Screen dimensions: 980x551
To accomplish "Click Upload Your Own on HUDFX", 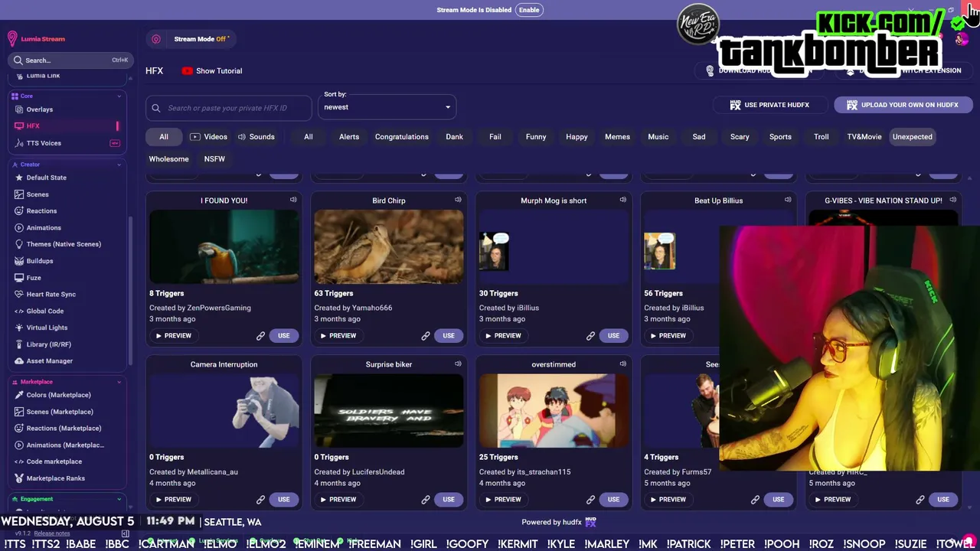I will (x=902, y=105).
